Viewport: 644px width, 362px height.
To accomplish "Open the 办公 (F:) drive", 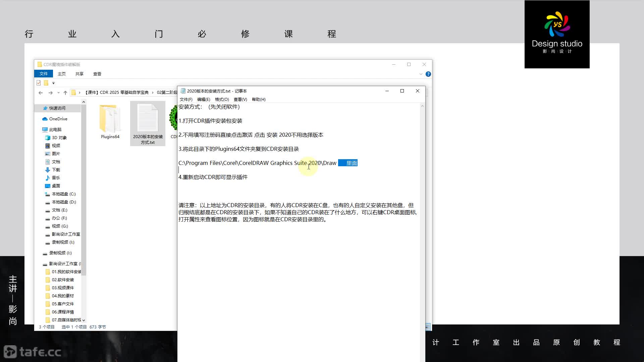I will pyautogui.click(x=59, y=218).
